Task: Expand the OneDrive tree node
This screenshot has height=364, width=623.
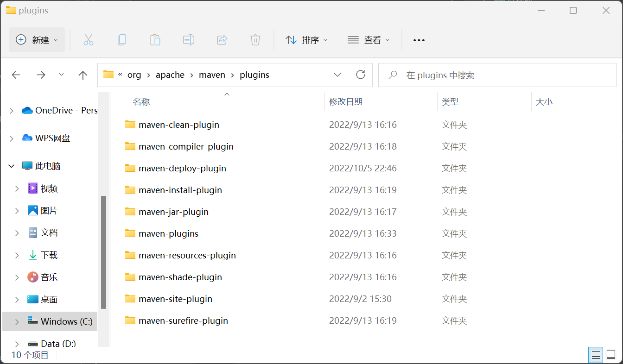Action: pyautogui.click(x=12, y=110)
